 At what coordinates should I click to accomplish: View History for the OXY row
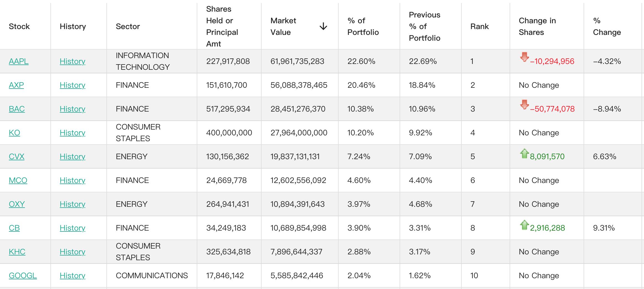[x=72, y=204]
